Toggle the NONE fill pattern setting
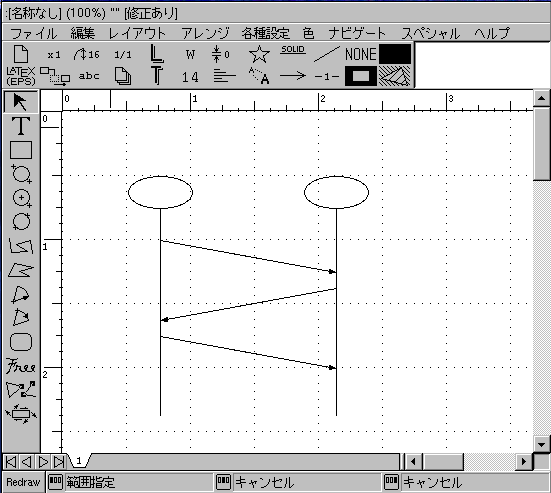This screenshot has height=493, width=551. coord(361,54)
